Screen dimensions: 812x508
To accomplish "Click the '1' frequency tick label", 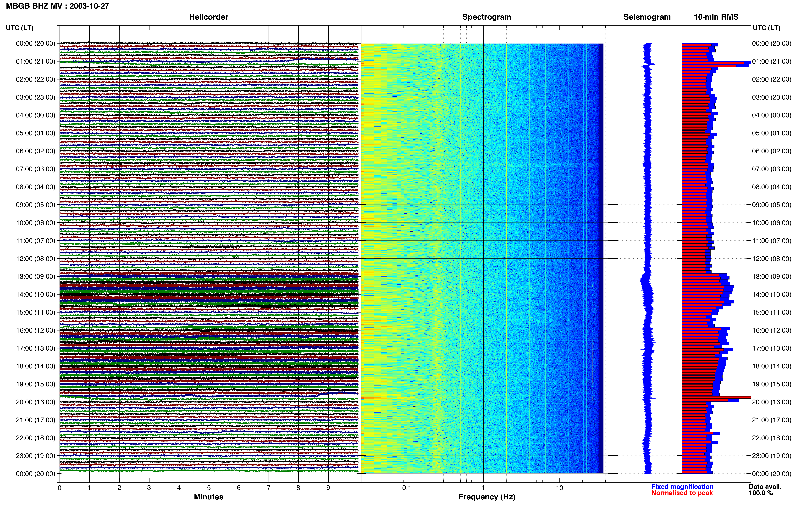I will point(483,487).
